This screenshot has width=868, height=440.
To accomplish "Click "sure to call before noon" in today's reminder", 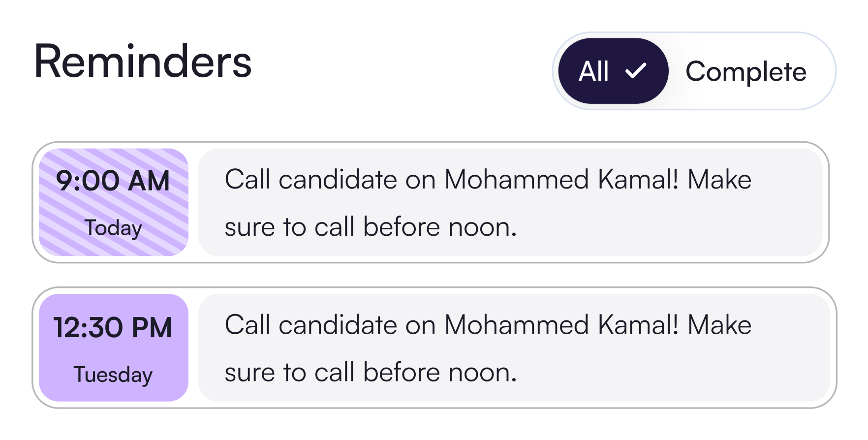I will [x=370, y=227].
